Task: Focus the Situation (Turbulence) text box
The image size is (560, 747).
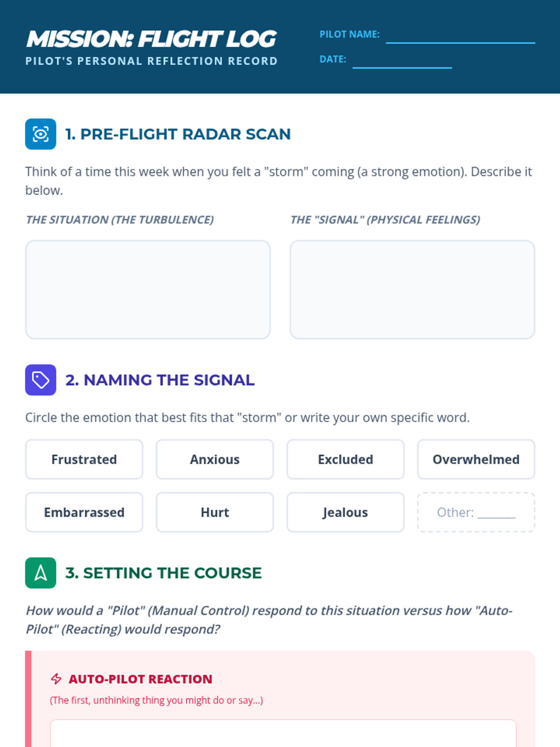Action: [x=148, y=289]
